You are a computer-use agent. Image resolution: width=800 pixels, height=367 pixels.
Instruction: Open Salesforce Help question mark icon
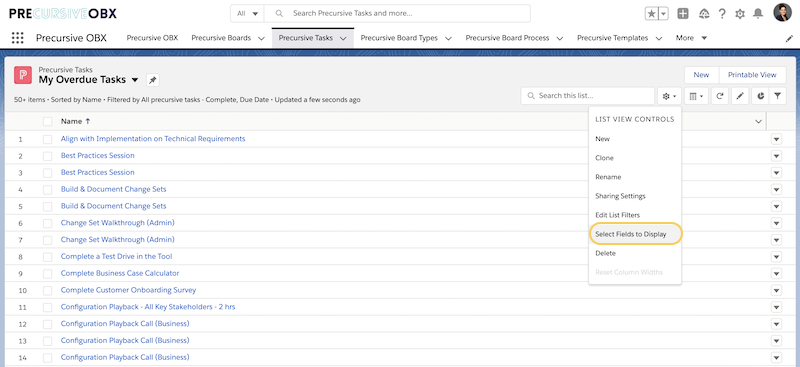[x=721, y=14]
